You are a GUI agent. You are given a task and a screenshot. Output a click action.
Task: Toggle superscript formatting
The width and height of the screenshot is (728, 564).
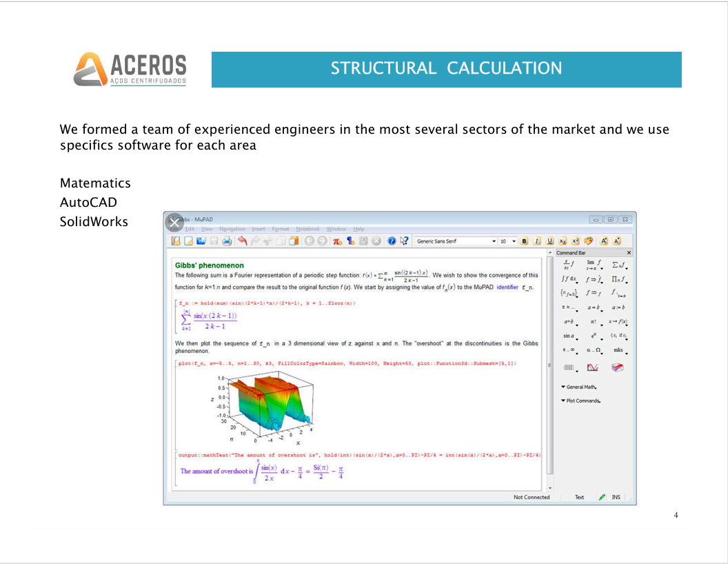[575, 241]
